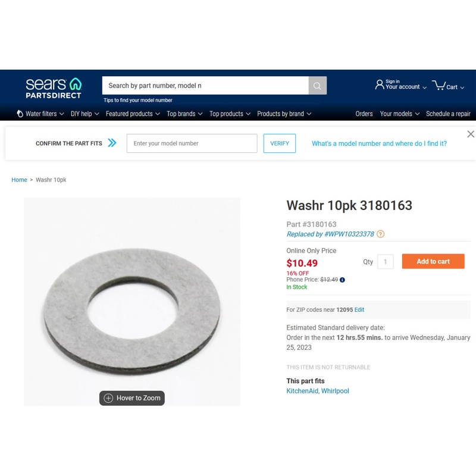The height and width of the screenshot is (476, 476).
Task: Click the double chevron arrows icon
Action: tap(112, 143)
